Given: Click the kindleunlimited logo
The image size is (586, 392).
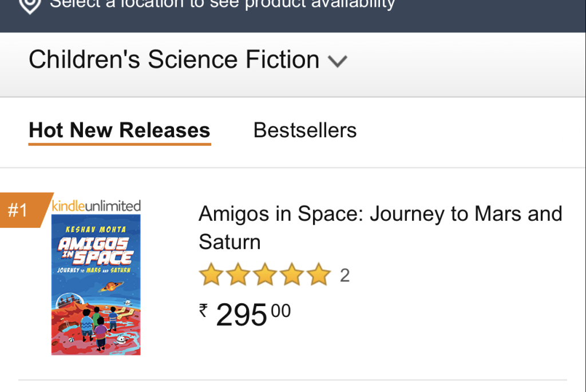Looking at the screenshot, I should 96,205.
